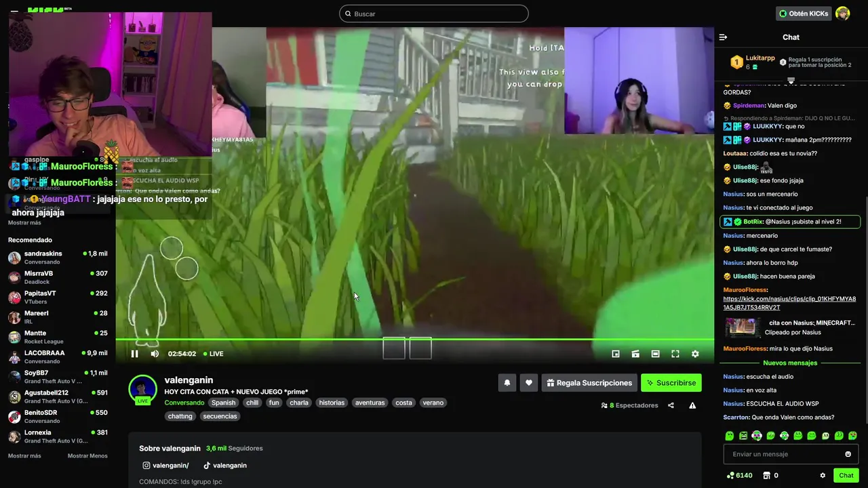Screen dimensions: 868x488
Task: Open the mini player mode icon
Action: coord(616,354)
